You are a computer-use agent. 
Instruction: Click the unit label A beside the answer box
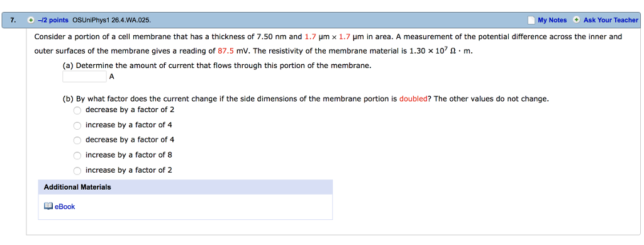[x=112, y=76]
